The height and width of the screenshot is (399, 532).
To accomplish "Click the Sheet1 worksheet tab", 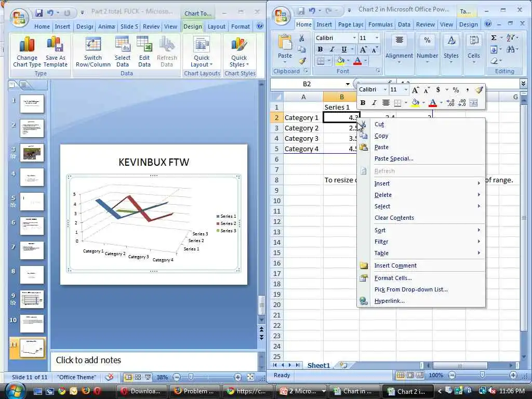I will [x=318, y=365].
